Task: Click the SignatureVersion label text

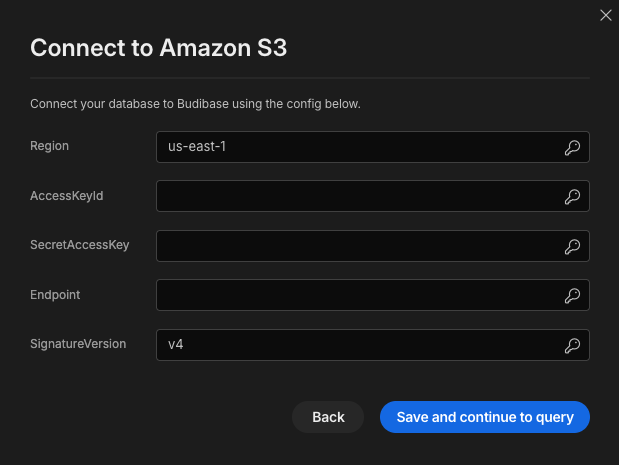Action: [x=78, y=344]
